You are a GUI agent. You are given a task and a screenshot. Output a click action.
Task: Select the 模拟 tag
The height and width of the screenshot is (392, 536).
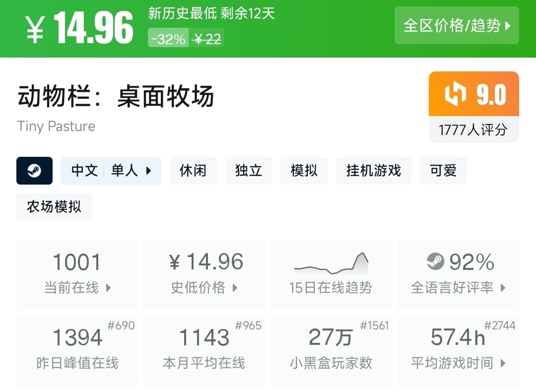(x=304, y=171)
